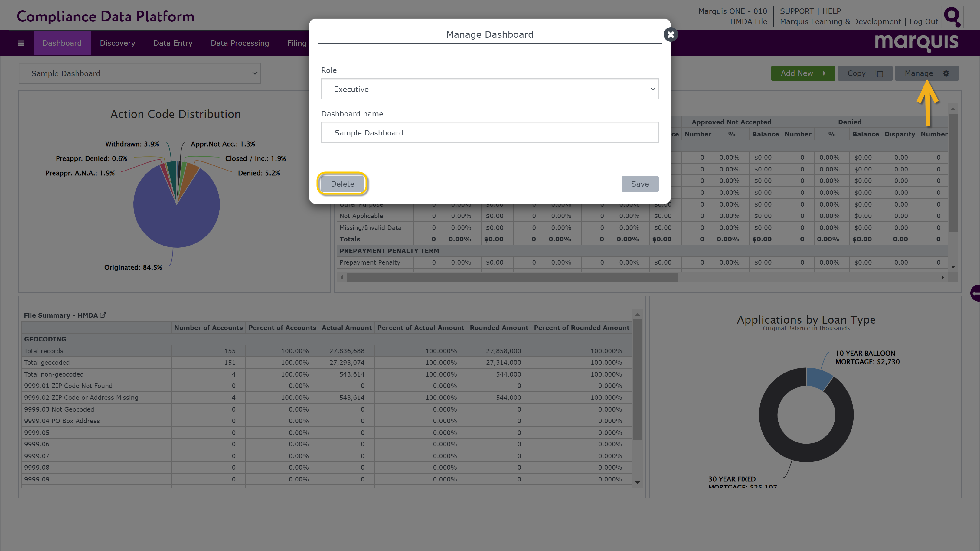Select the Filing tab
The image size is (980, 551).
[297, 43]
